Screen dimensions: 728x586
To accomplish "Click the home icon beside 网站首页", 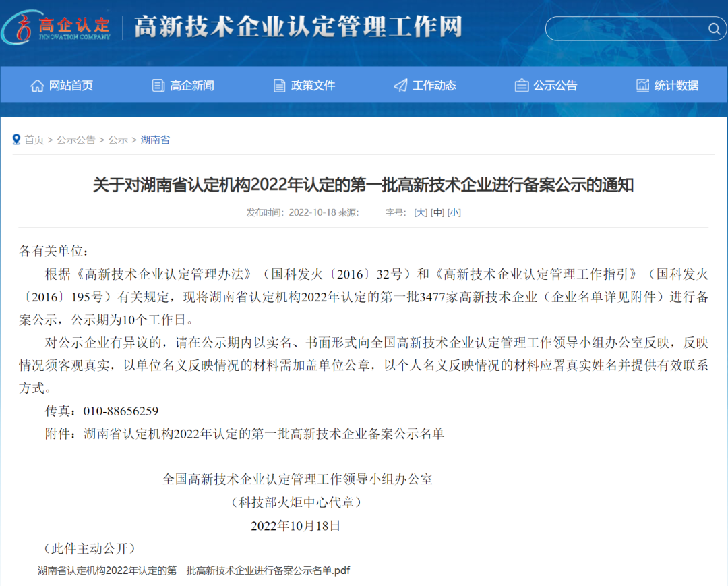I will [x=37, y=85].
